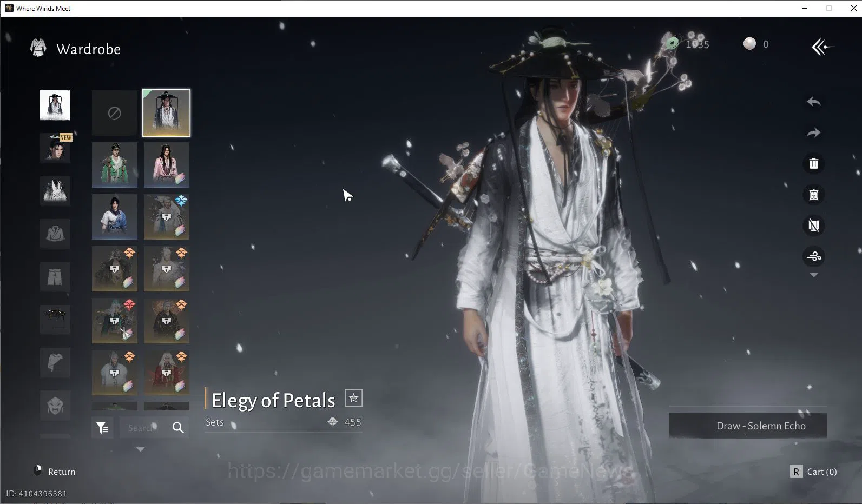Click the green jade coin currency icon
The width and height of the screenshot is (862, 504).
[673, 43]
